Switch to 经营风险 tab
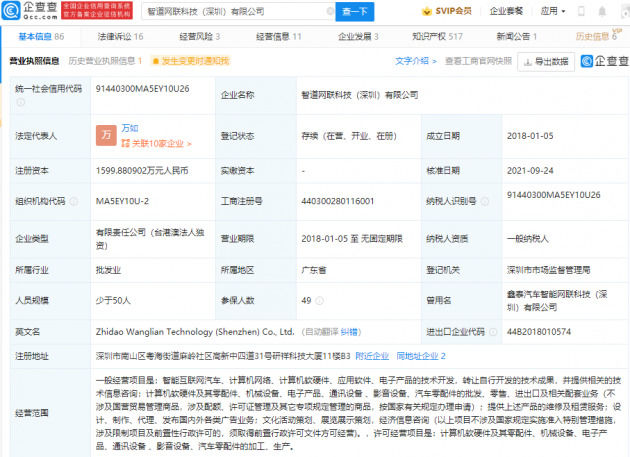 click(x=200, y=37)
